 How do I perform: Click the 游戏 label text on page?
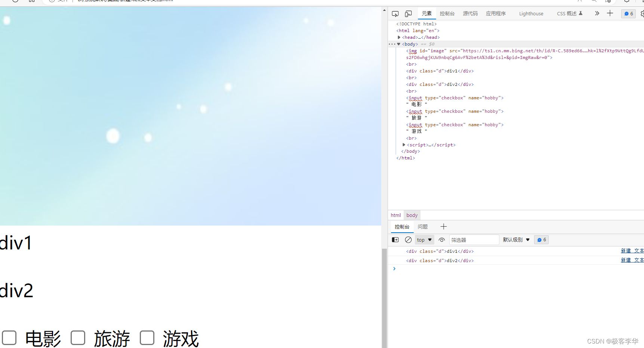[181, 339]
